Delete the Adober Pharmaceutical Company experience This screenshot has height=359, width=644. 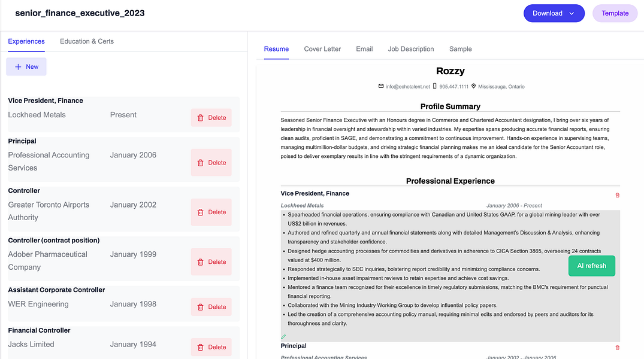point(211,261)
